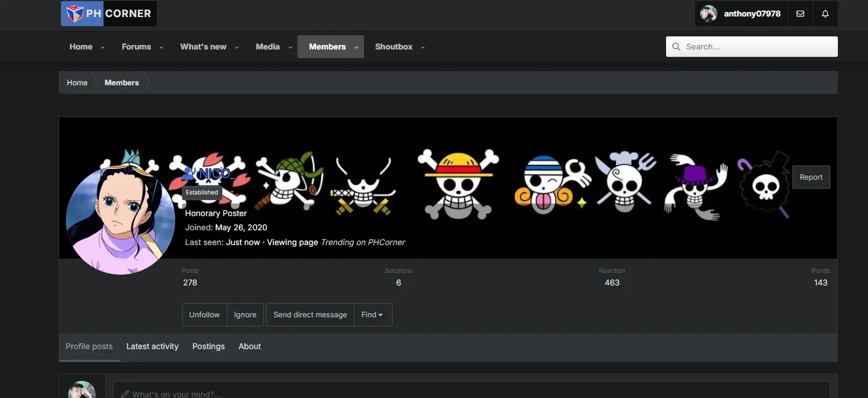Image resolution: width=868 pixels, height=398 pixels.
Task: Go to Home in the navigation bar
Action: click(x=81, y=47)
